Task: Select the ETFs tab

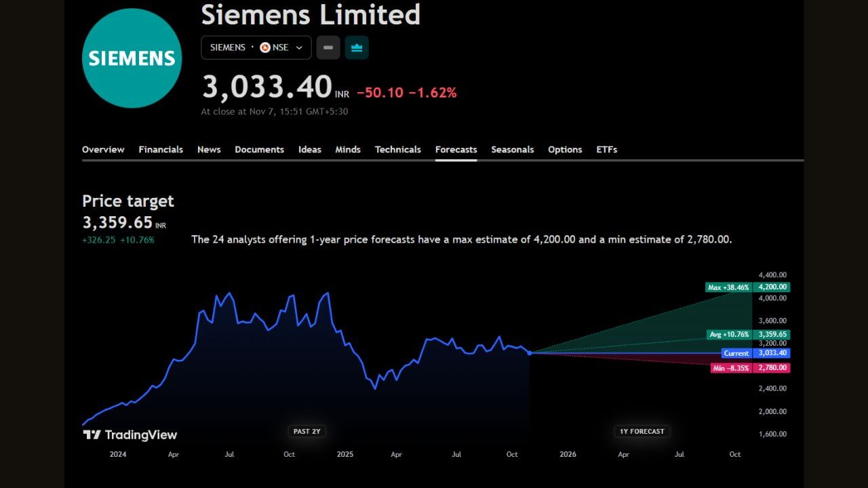Action: pos(606,149)
